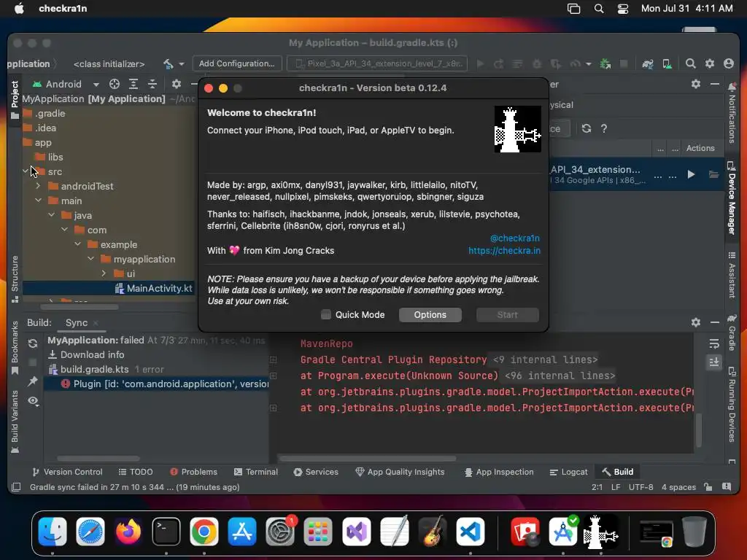Click the expand all icon in Project panel
This screenshot has height=560, width=747.
(x=133, y=85)
